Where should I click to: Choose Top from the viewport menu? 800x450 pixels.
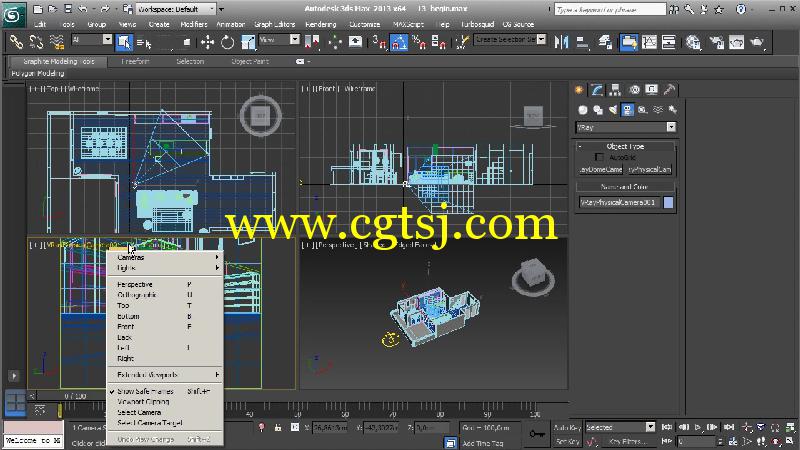pos(165,306)
